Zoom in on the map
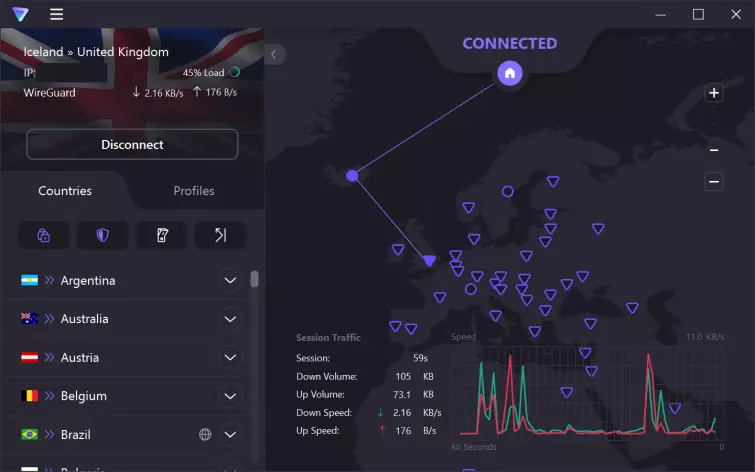 point(714,93)
